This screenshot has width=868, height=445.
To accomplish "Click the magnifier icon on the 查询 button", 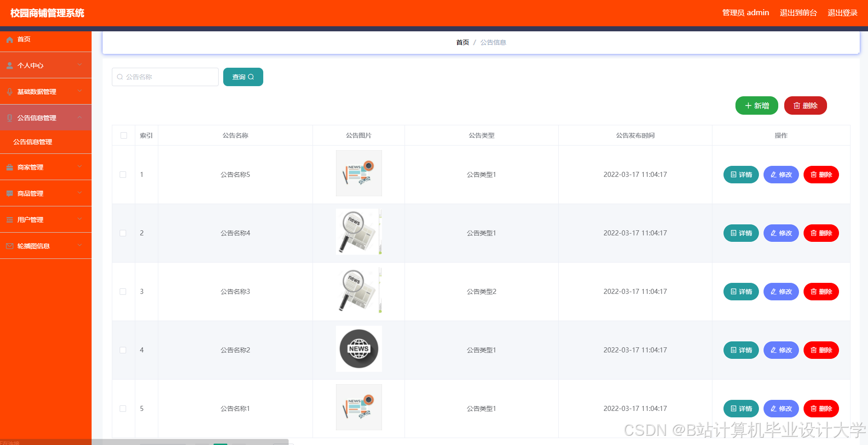I will click(x=251, y=77).
